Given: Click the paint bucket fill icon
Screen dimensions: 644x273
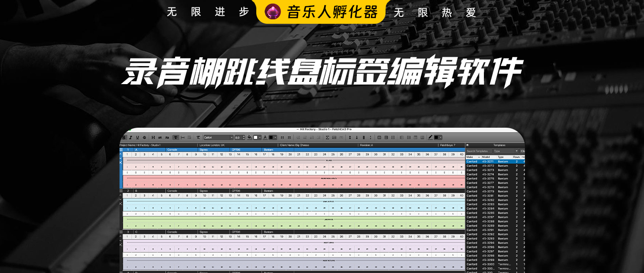Looking at the screenshot, I should pos(250,137).
